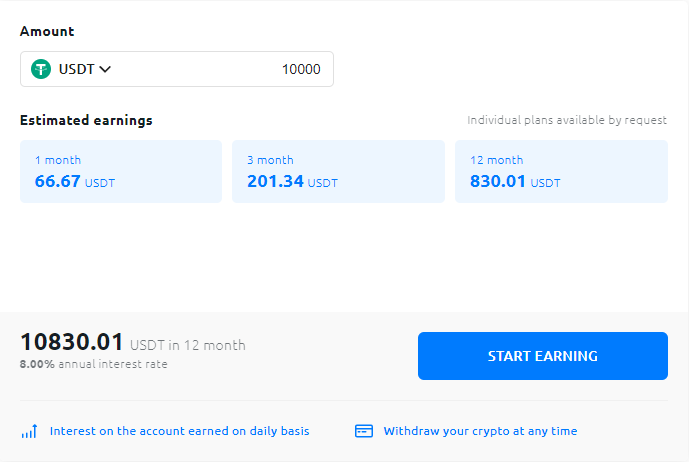This screenshot has width=689, height=462.
Task: Click the Tether USDT coin icon
Action: (41, 69)
